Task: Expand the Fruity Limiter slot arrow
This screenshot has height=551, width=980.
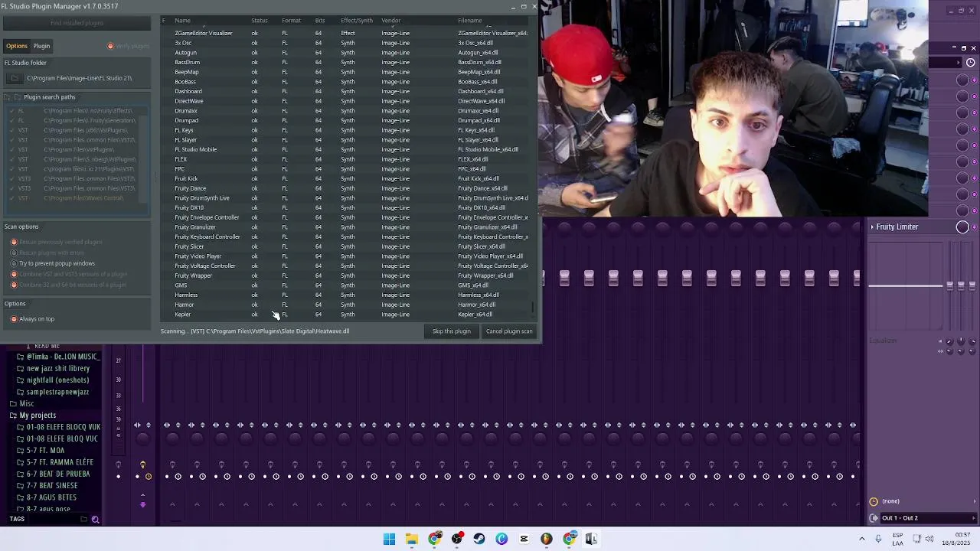Action: [872, 227]
